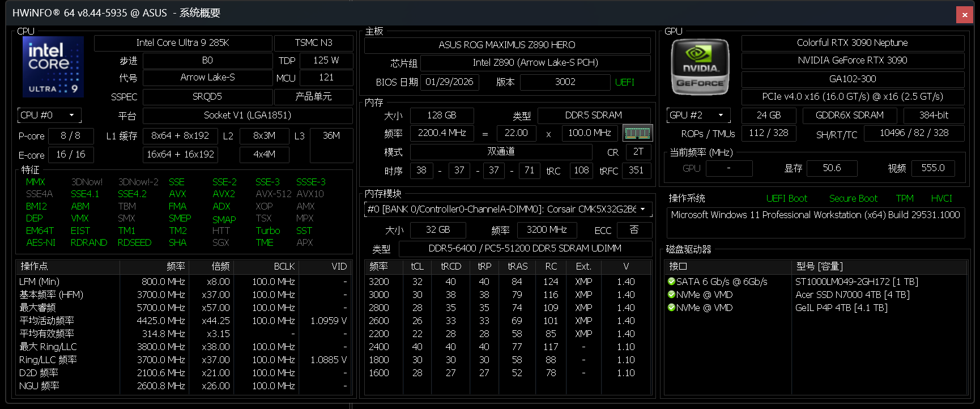Image resolution: width=980 pixels, height=409 pixels.
Task: Click the 384-bit bus width field
Action: (934, 116)
